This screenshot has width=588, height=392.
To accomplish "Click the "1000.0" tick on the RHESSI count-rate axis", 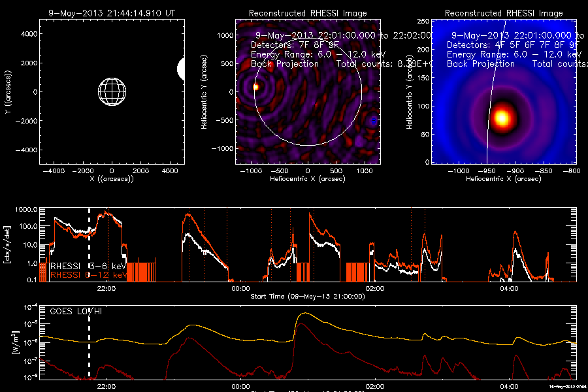I will coord(26,209).
